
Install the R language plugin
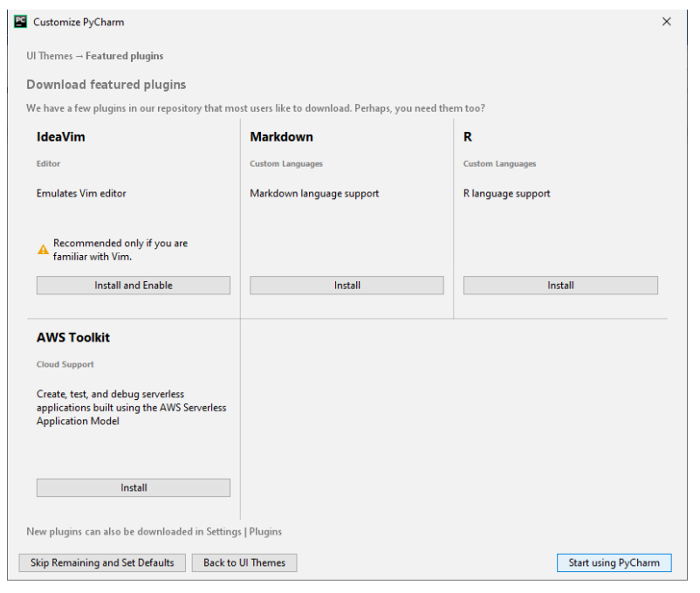pyautogui.click(x=560, y=286)
